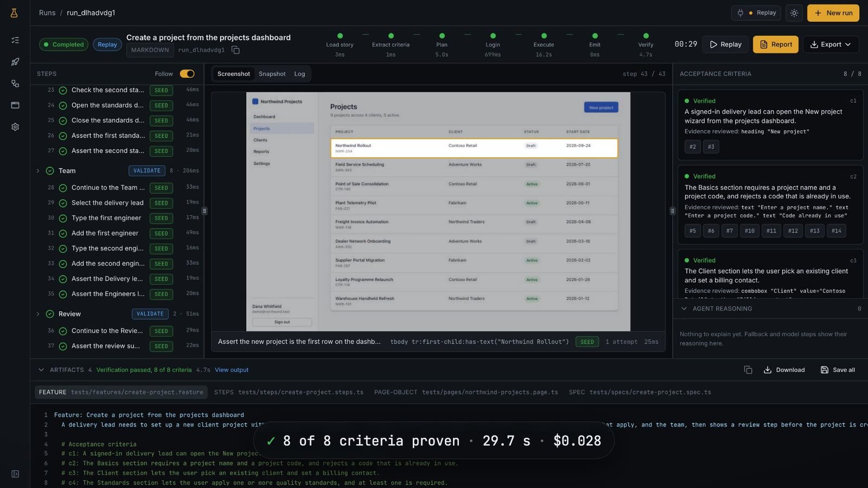The height and width of the screenshot is (488, 868).
Task: Copy the run ID run_dlhadvdg1
Action: (235, 50)
